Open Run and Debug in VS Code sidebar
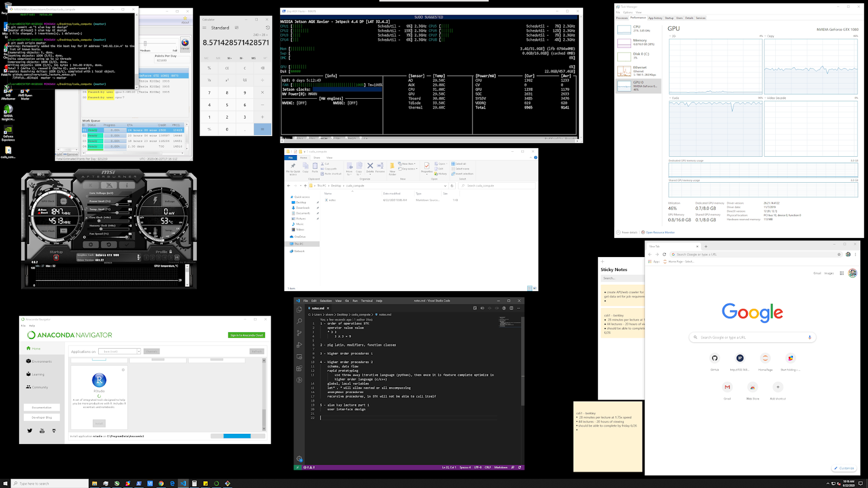The width and height of the screenshot is (868, 488). click(x=299, y=344)
